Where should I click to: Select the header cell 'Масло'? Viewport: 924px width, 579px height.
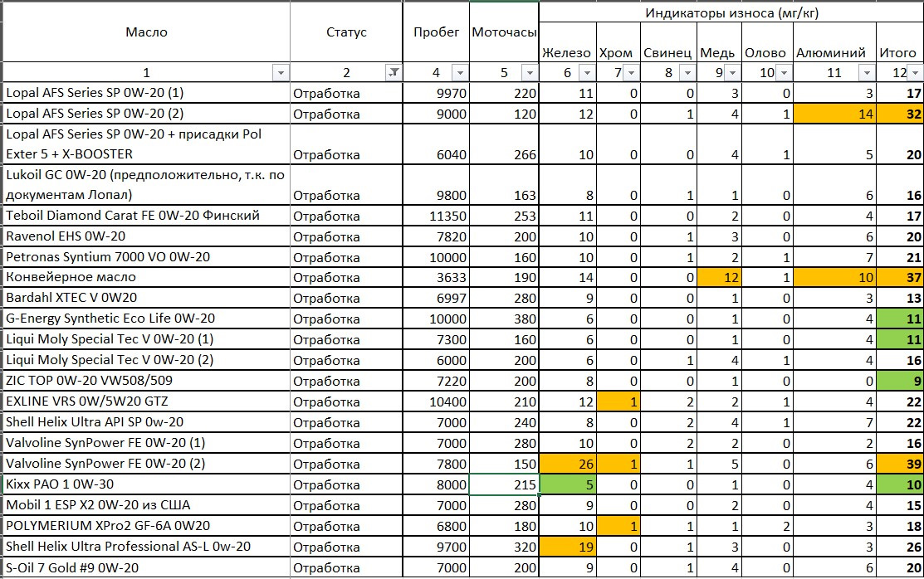(x=146, y=32)
